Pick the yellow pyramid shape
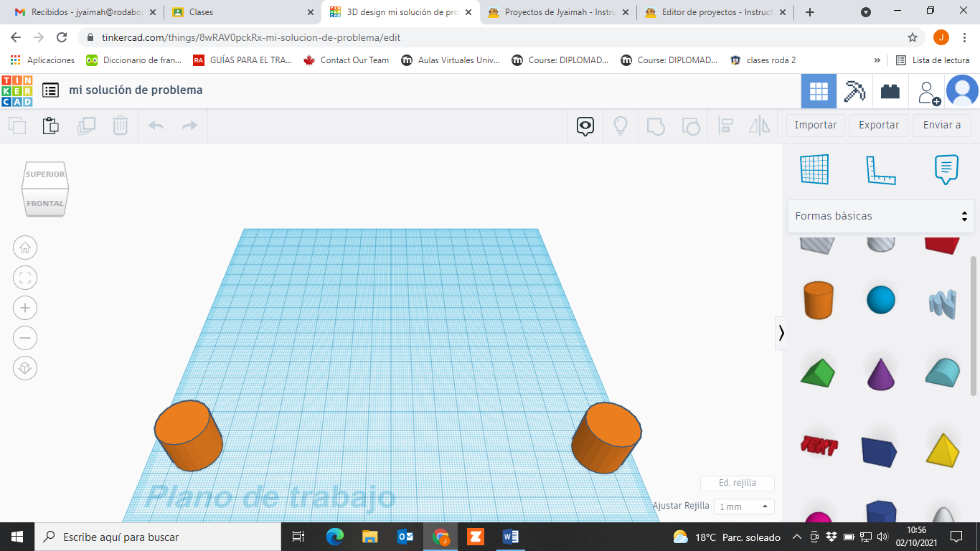This screenshot has height=551, width=980. pyautogui.click(x=942, y=449)
